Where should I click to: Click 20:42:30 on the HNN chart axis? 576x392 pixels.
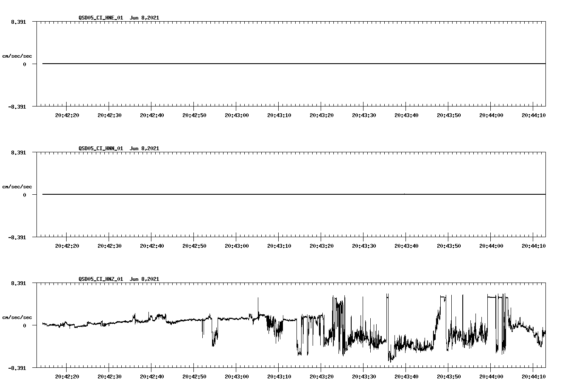click(x=109, y=246)
